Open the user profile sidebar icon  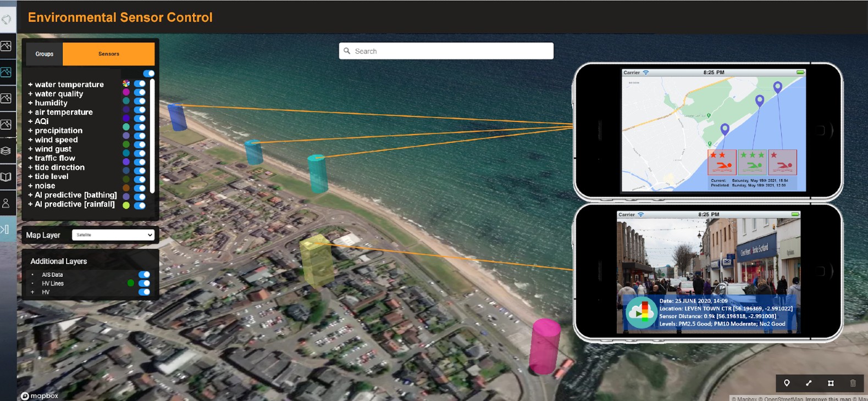6,203
